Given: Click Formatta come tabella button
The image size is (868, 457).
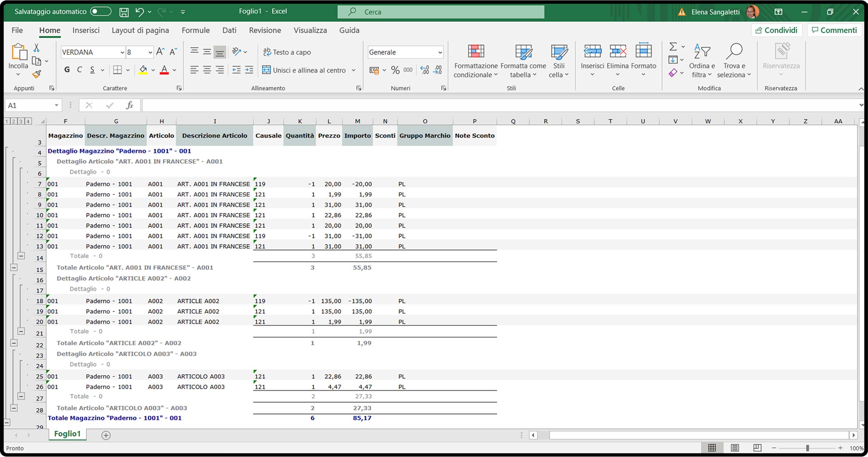Looking at the screenshot, I should pos(523,61).
